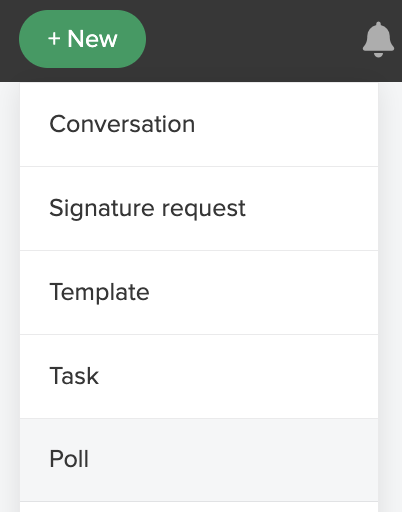Create a new Template
The height and width of the screenshot is (512, 402).
[199, 292]
